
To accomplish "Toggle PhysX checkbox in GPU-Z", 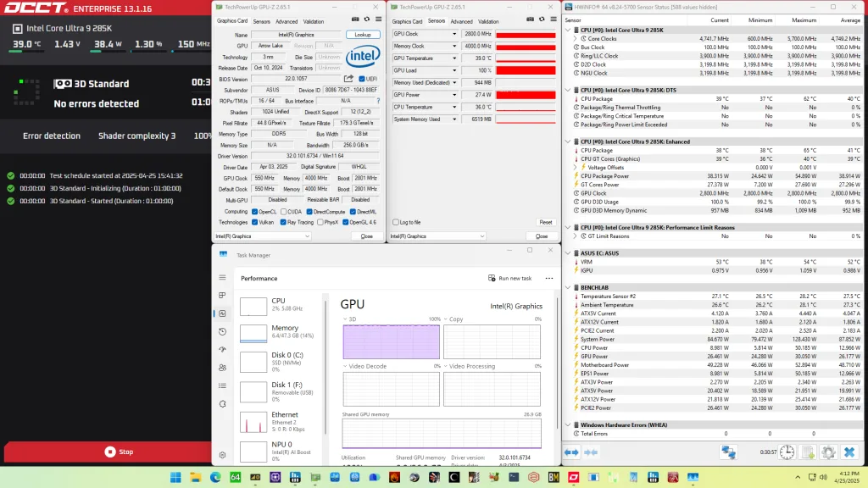I will 320,223.
